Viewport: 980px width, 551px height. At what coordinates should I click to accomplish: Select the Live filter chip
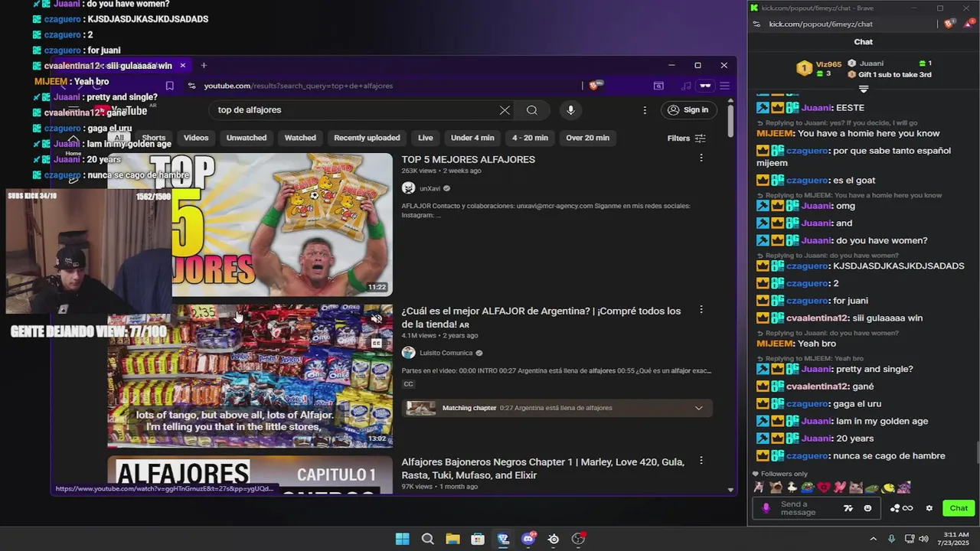point(426,138)
